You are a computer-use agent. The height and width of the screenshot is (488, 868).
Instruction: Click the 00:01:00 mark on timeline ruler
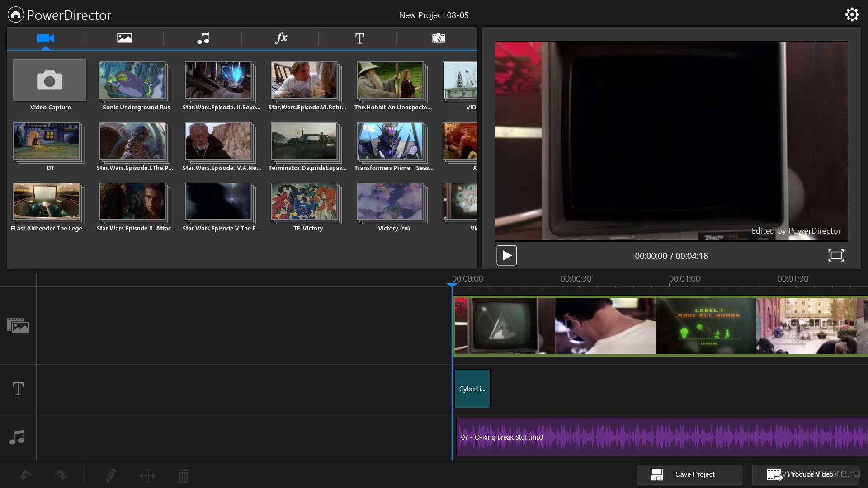pyautogui.click(x=684, y=279)
